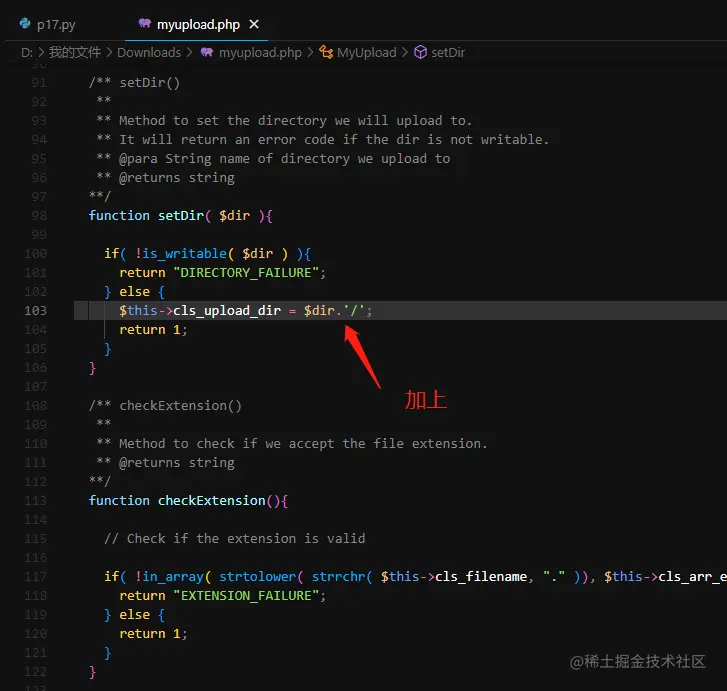Image resolution: width=727 pixels, height=691 pixels.
Task: Click the '/** checkExtension()' comment header
Action: [x=165, y=406]
